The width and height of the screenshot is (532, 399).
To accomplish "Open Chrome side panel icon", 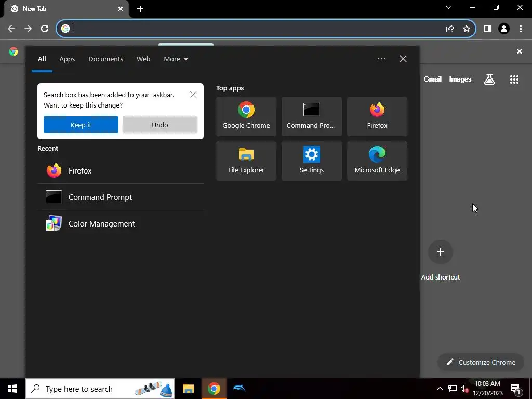I will pos(487,29).
